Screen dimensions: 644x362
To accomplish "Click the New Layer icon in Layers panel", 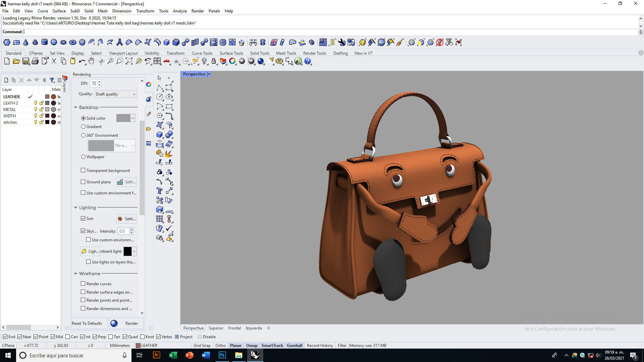I will [x=6, y=80].
